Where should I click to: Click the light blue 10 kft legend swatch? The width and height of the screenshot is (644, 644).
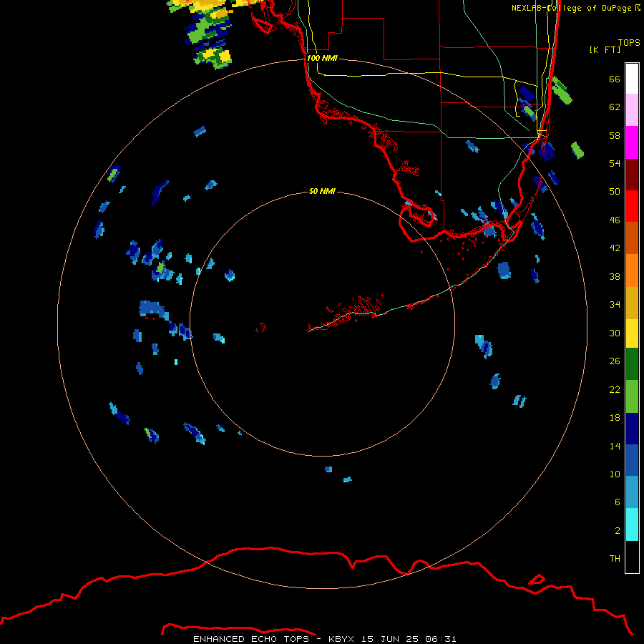pos(632,492)
